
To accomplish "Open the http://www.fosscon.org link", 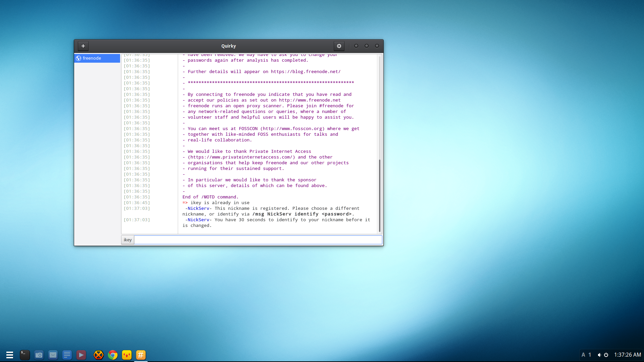I will 292,128.
